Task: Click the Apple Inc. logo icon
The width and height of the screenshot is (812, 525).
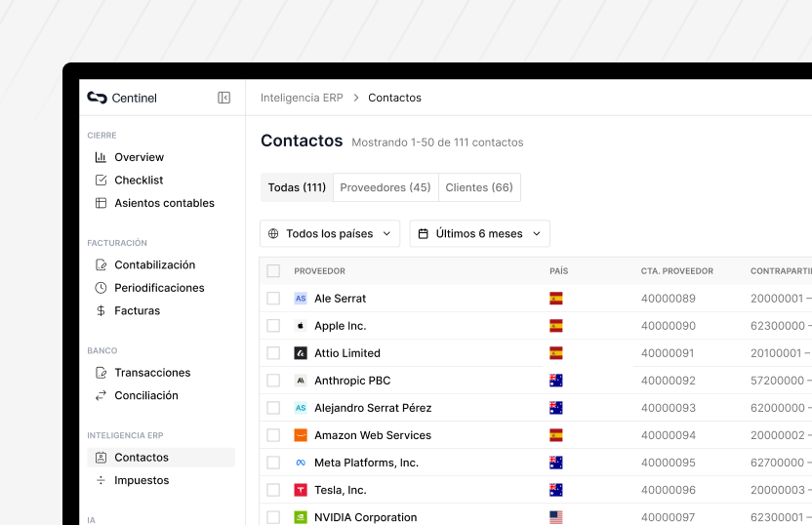Action: pos(301,326)
